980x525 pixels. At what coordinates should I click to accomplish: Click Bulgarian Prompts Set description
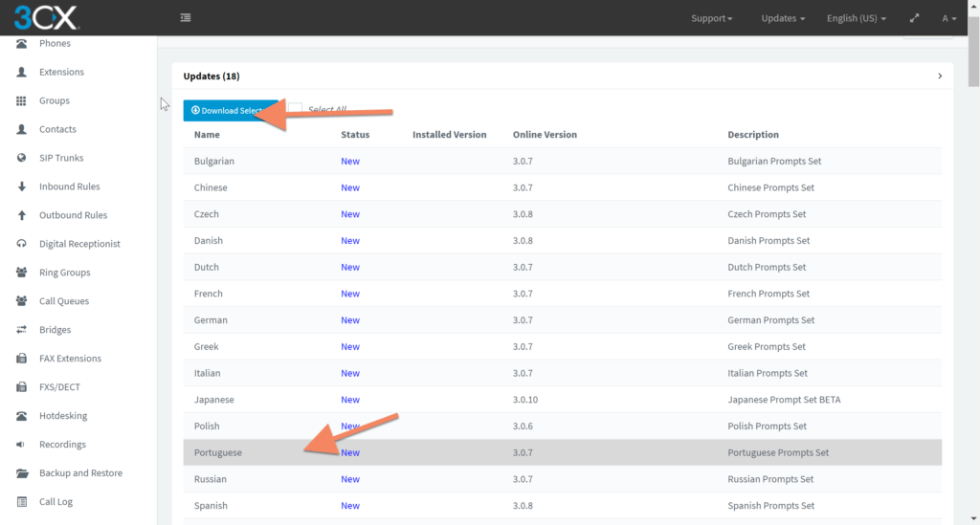click(774, 161)
